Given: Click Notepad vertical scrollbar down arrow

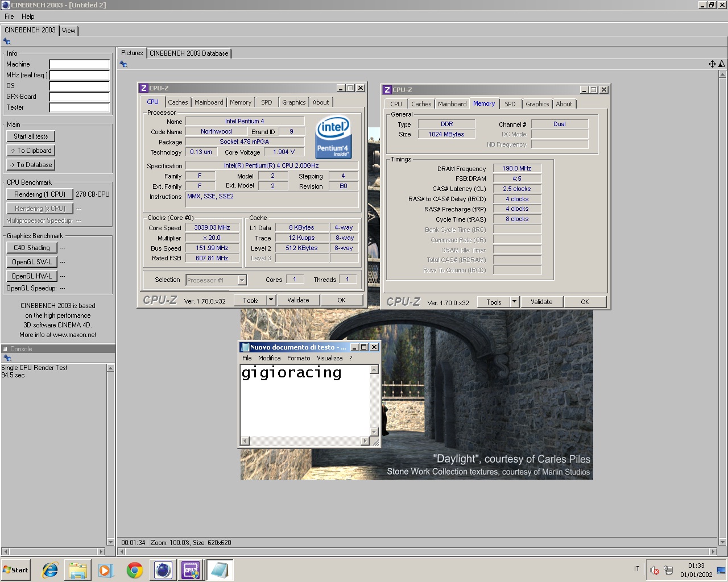Looking at the screenshot, I should pos(374,433).
